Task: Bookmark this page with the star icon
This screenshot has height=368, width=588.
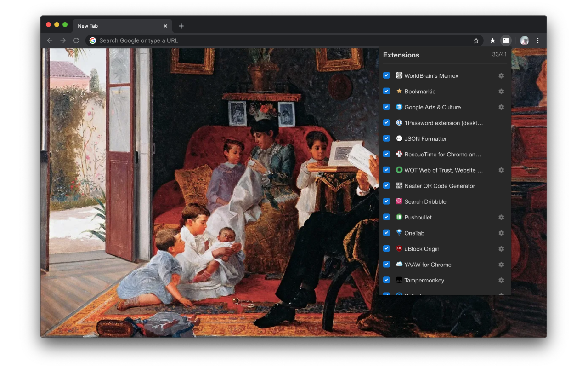Action: click(x=476, y=40)
